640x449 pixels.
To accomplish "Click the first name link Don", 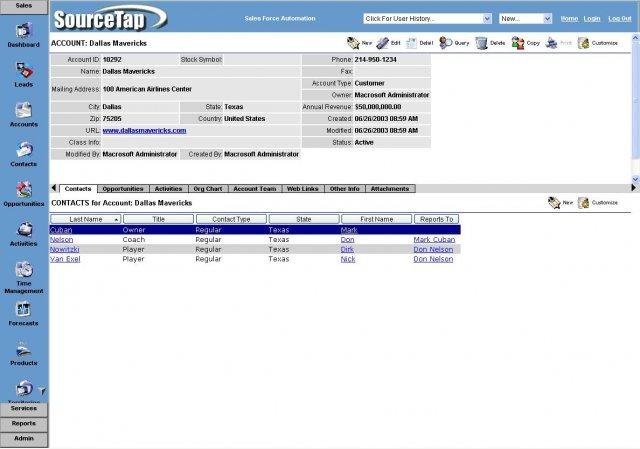I will (347, 240).
